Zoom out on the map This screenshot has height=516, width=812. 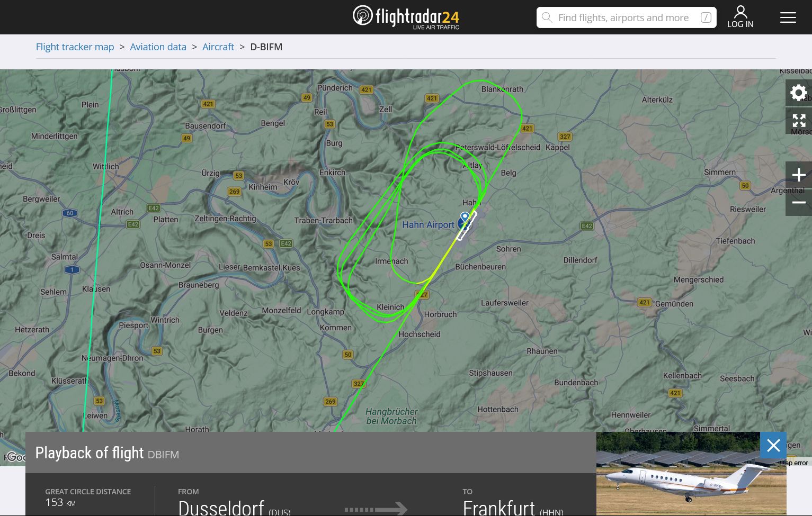(x=799, y=203)
